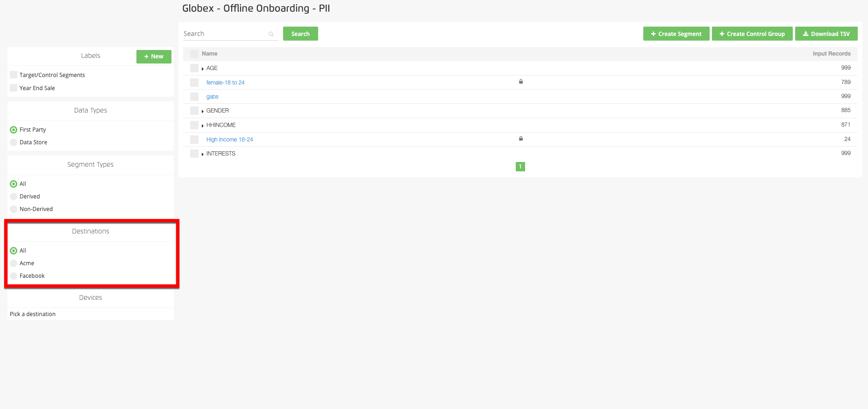
Task: Add a new label with New button
Action: pyautogui.click(x=154, y=56)
